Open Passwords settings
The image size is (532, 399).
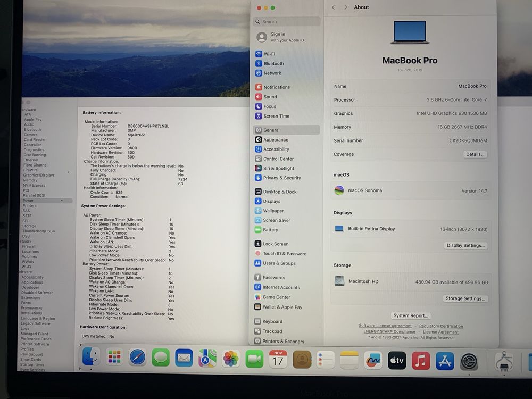tap(270, 278)
